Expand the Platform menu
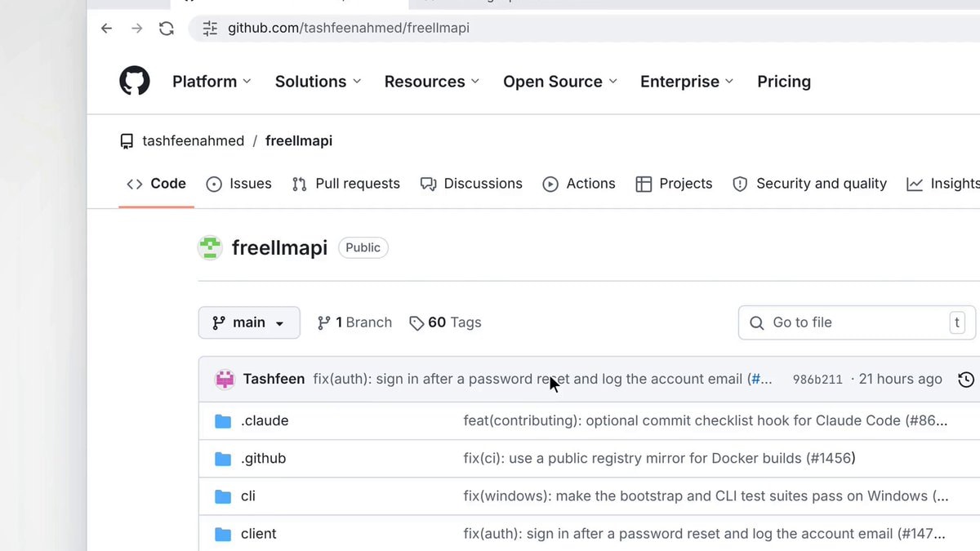 pyautogui.click(x=212, y=82)
